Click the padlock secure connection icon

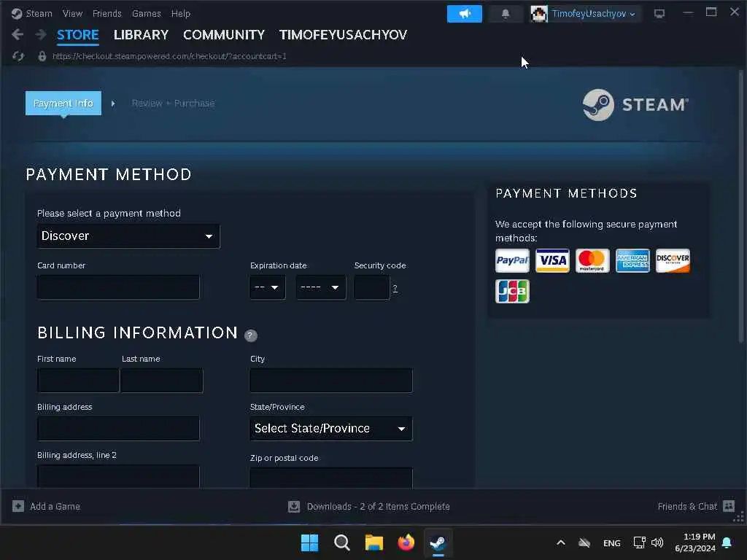click(x=42, y=56)
